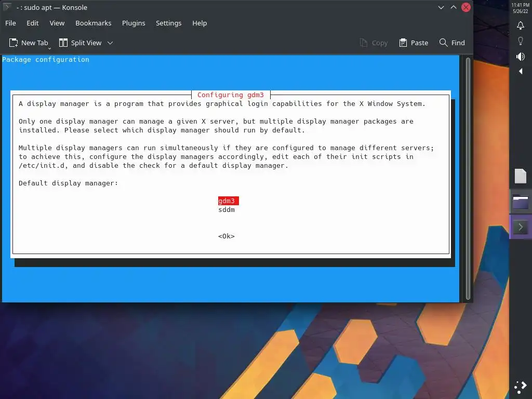Click the lightbulb icon in side panel
This screenshot has width=532, height=399.
(521, 41)
